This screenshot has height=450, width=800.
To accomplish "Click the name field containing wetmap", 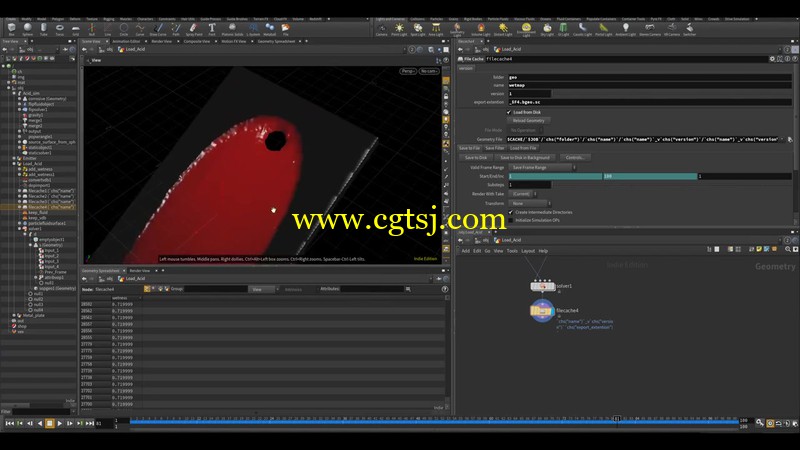I will [x=649, y=85].
